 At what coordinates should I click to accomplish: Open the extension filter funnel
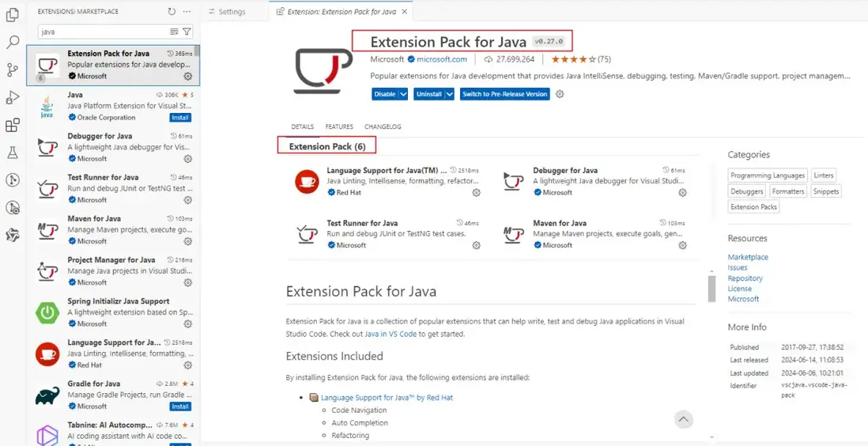click(187, 32)
